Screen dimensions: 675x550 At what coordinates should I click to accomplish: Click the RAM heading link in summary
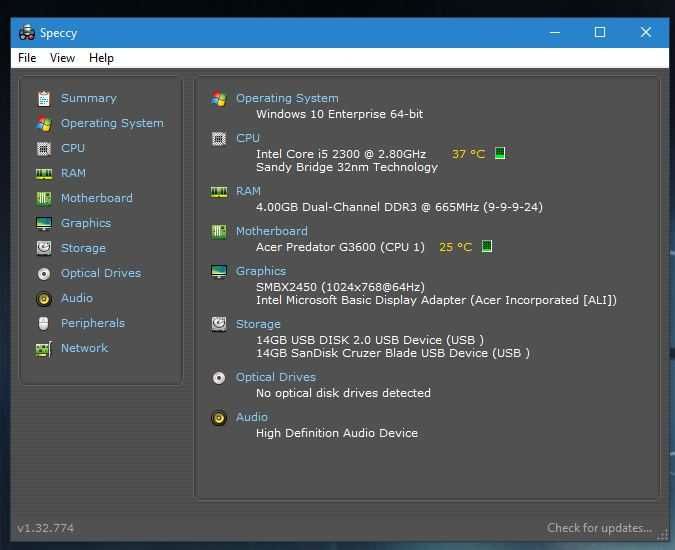click(248, 191)
